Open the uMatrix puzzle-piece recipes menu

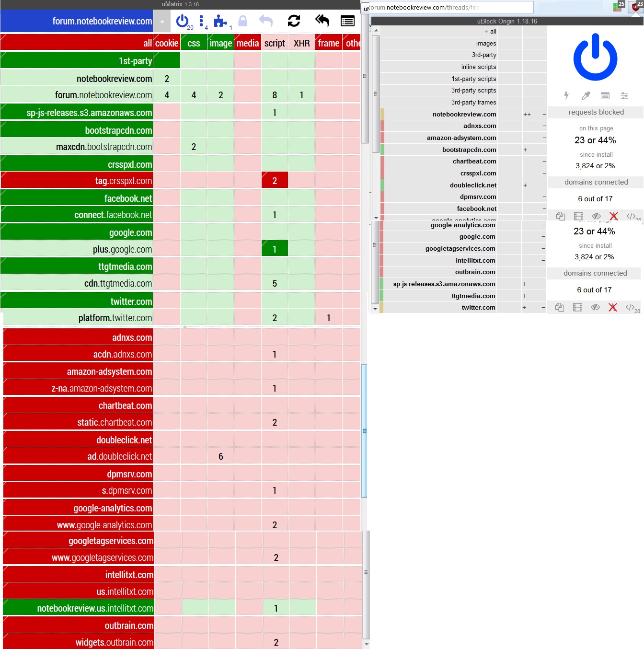tap(220, 21)
